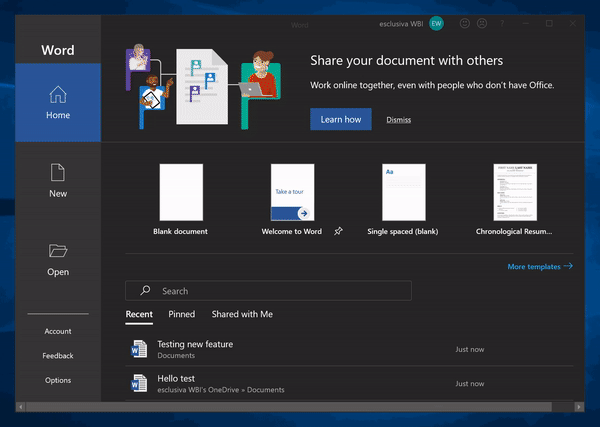
Task: Switch to the Shared with Me tab
Action: pos(242,315)
